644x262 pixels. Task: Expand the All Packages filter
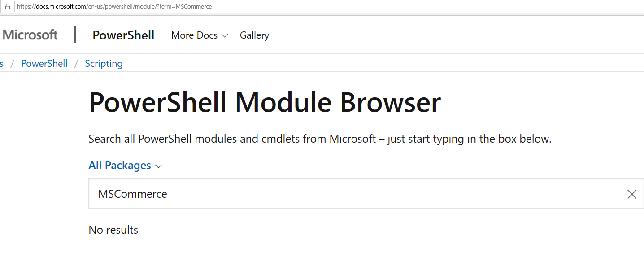coord(125,165)
